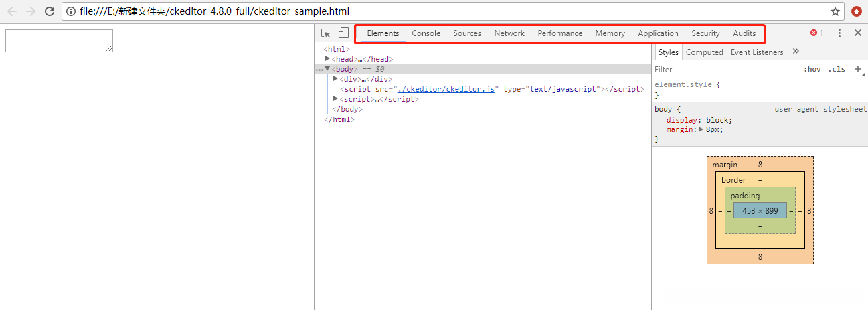Click the border label in box model
This screenshot has height=310, width=868.
[733, 180]
